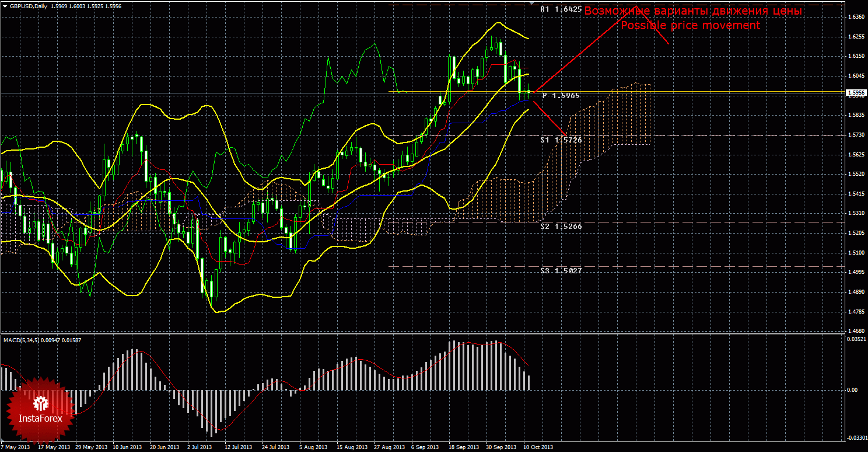Screen dimensions: 868x452
Task: Select the S2 1.5266 support label
Action: tap(561, 226)
